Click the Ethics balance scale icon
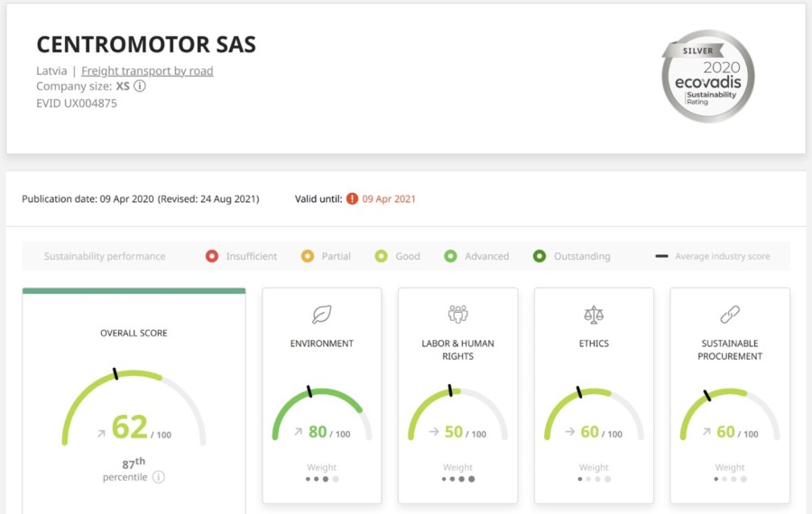The height and width of the screenshot is (514, 812). click(594, 314)
